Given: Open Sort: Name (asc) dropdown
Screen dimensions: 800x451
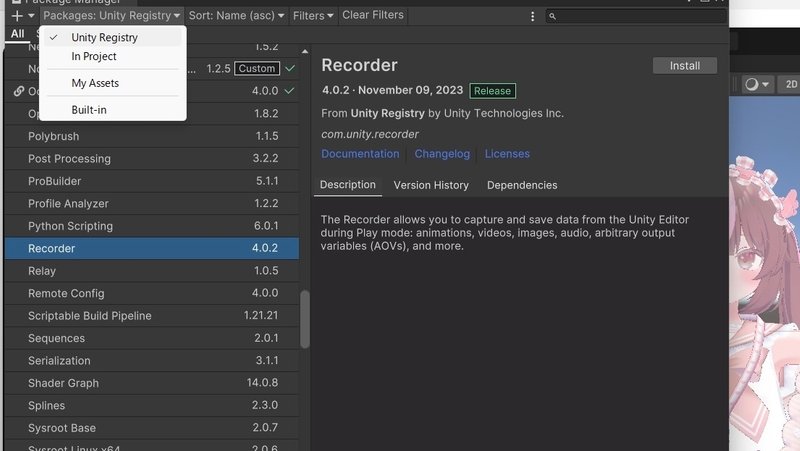Looking at the screenshot, I should pos(236,16).
